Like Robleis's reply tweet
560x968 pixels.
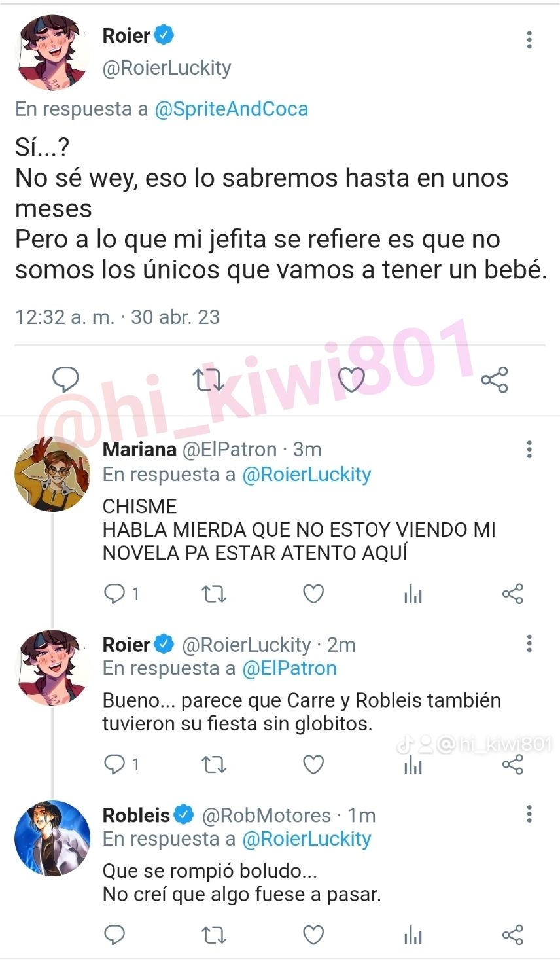click(x=314, y=935)
